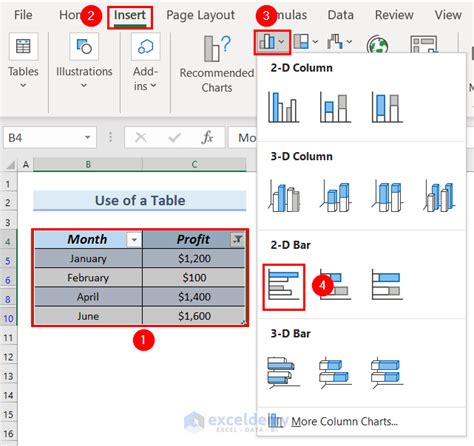Image resolution: width=474 pixels, height=446 pixels.
Task: Open the Add-ins group
Action: [x=145, y=62]
